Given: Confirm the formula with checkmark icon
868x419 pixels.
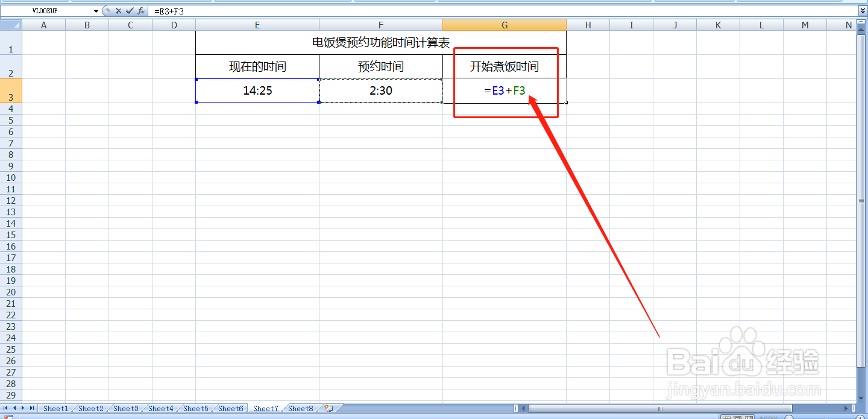Looking at the screenshot, I should point(129,11).
